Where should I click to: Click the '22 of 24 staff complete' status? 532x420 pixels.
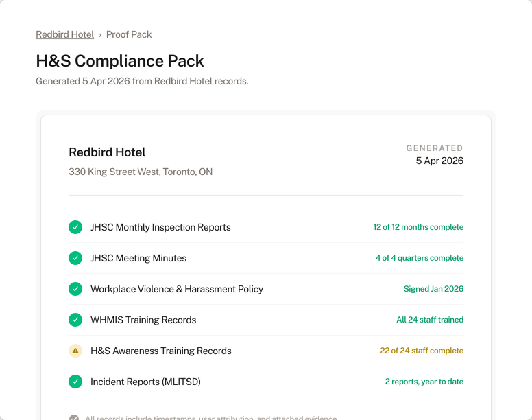tap(422, 351)
